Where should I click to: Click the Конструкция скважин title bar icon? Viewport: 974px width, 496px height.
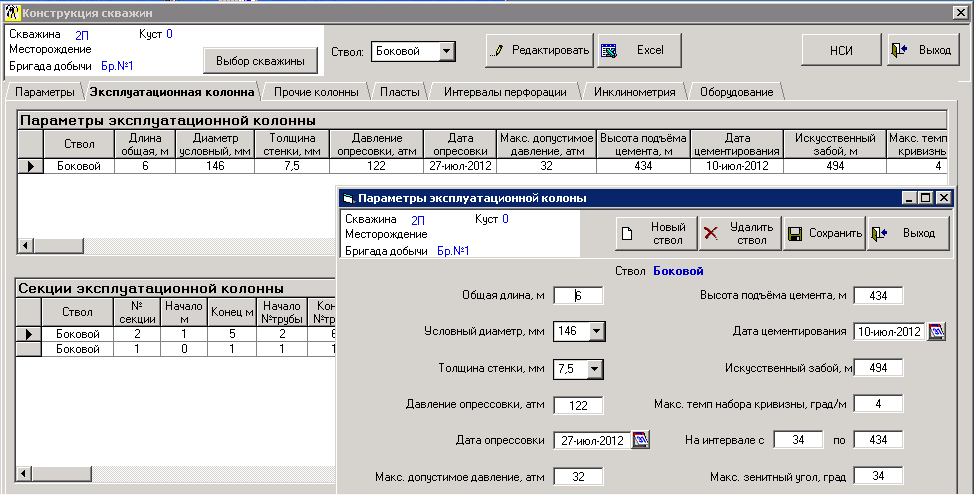12,12
